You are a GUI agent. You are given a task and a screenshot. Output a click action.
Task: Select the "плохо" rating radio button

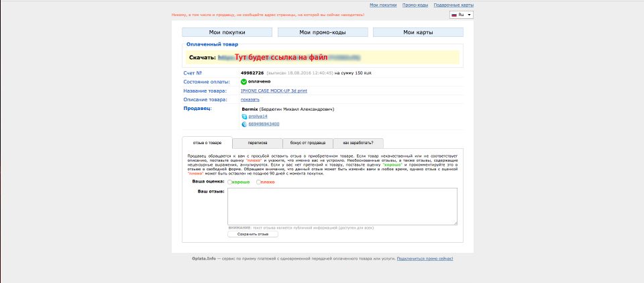coord(259,182)
